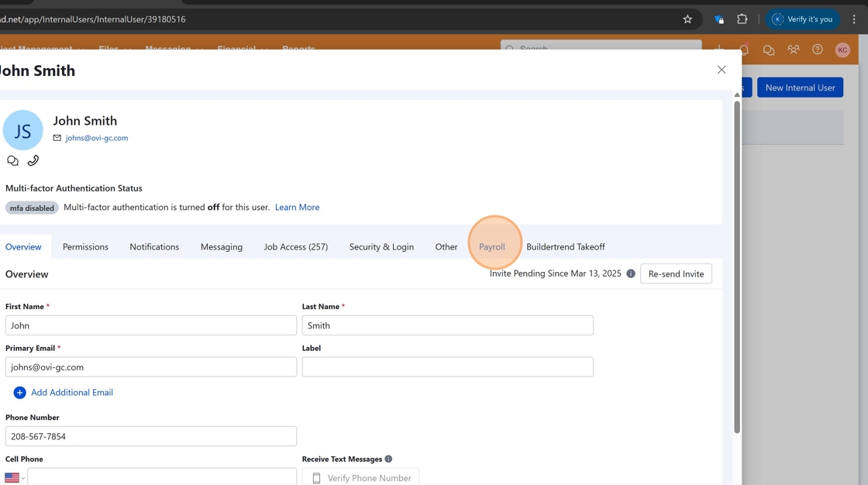The width and height of the screenshot is (868, 485).
Task: Click the JS avatar circle
Action: (x=22, y=130)
